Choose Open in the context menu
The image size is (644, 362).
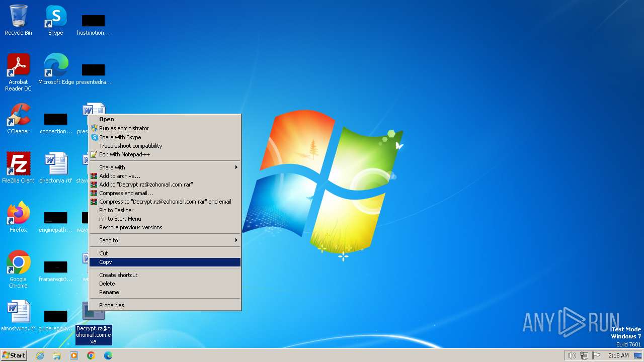(x=165, y=119)
